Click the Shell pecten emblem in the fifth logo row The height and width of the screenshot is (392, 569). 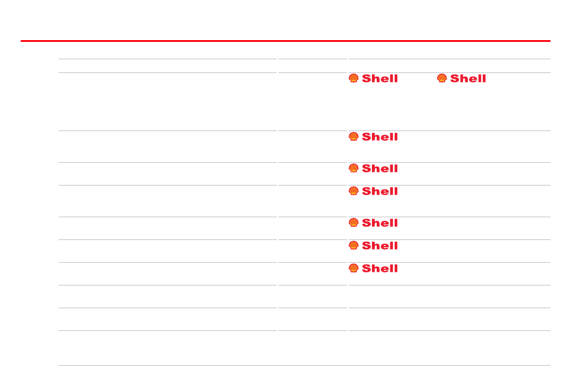click(x=353, y=223)
